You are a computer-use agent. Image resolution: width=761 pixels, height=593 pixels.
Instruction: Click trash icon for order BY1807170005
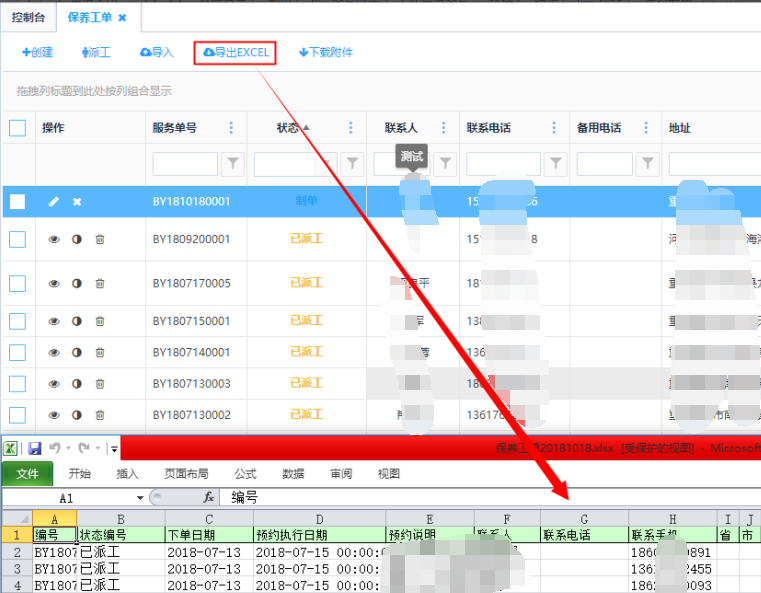pyautogui.click(x=100, y=284)
